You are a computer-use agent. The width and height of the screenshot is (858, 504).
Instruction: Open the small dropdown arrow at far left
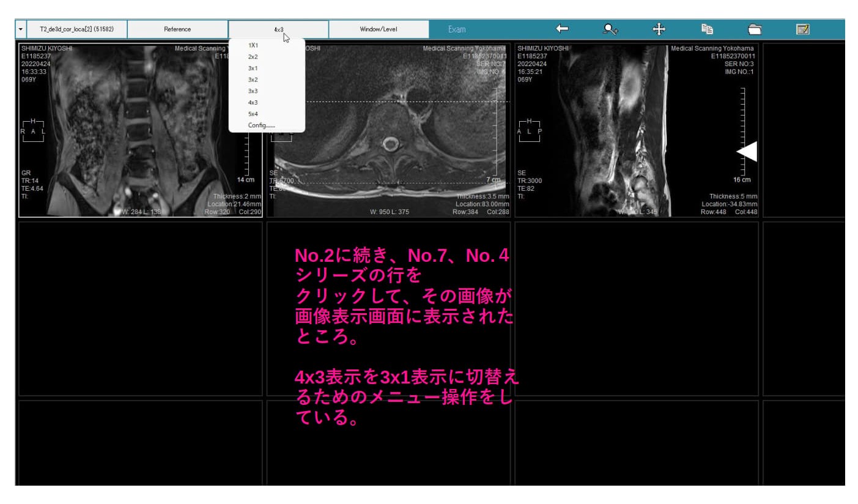pyautogui.click(x=20, y=29)
